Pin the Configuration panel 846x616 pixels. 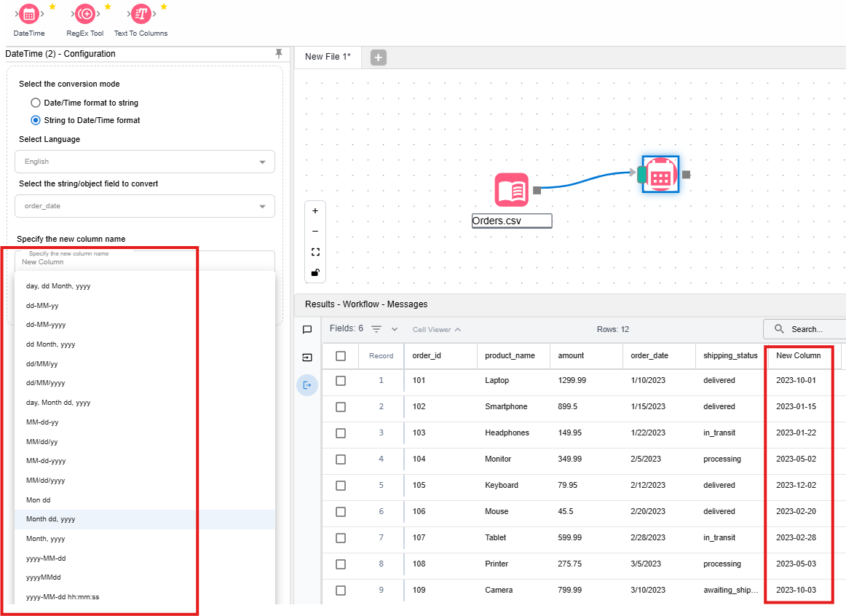click(x=278, y=54)
